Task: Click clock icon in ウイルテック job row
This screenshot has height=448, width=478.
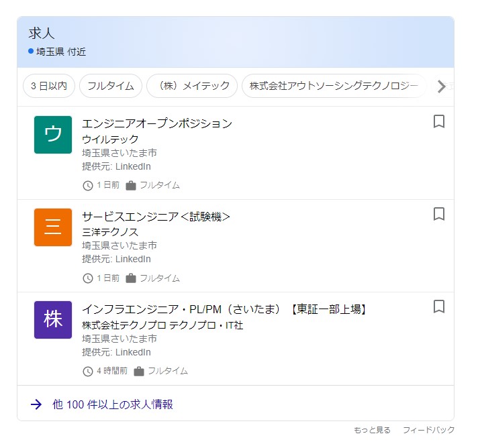Action: (x=88, y=186)
